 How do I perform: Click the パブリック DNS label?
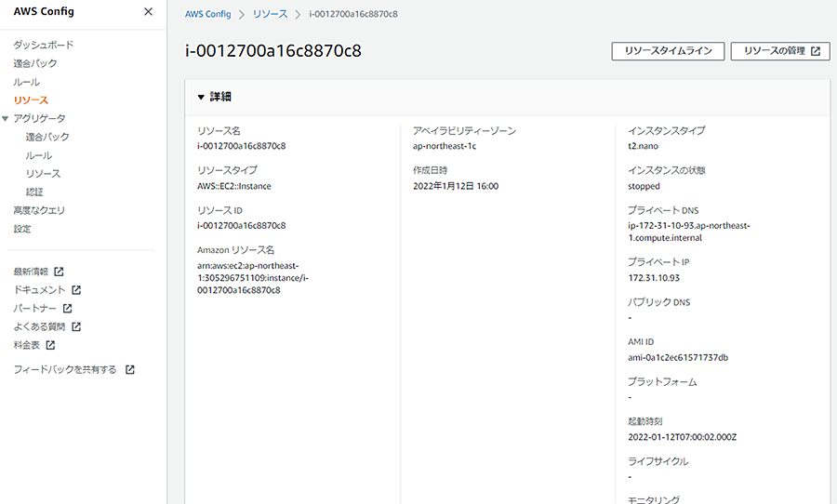tap(658, 302)
